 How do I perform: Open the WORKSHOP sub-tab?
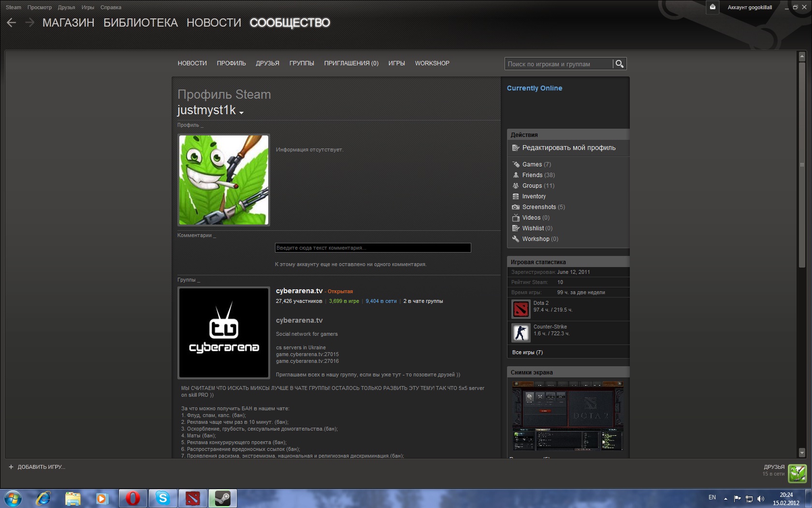point(432,63)
